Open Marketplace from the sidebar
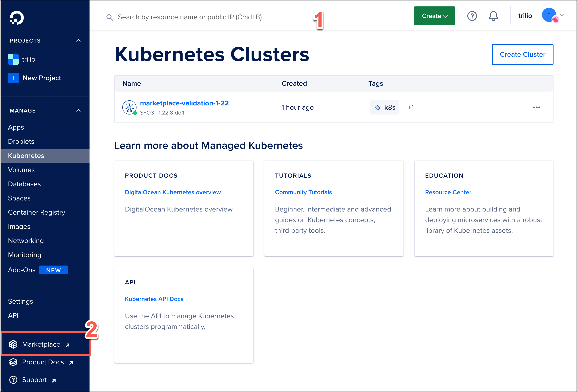The height and width of the screenshot is (392, 577). click(41, 344)
